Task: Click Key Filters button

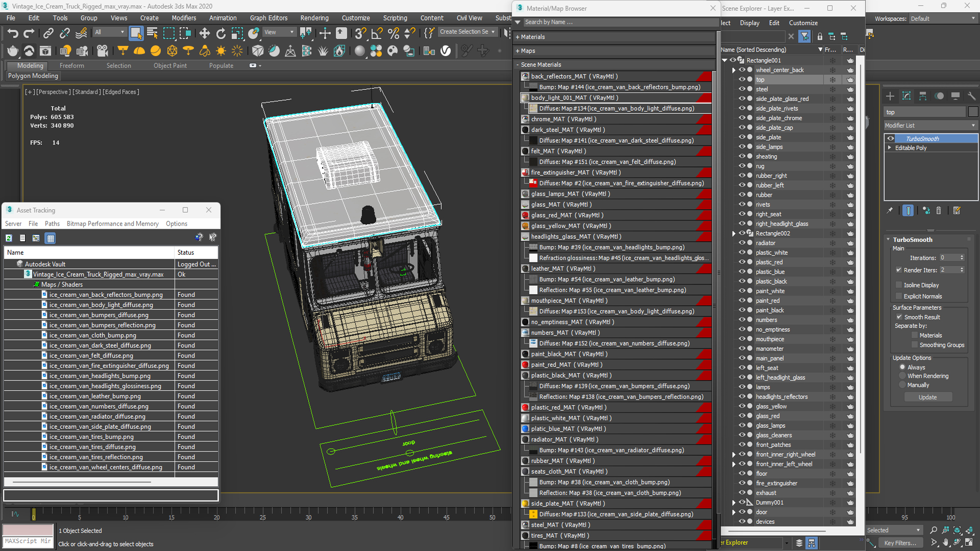Action: (900, 543)
